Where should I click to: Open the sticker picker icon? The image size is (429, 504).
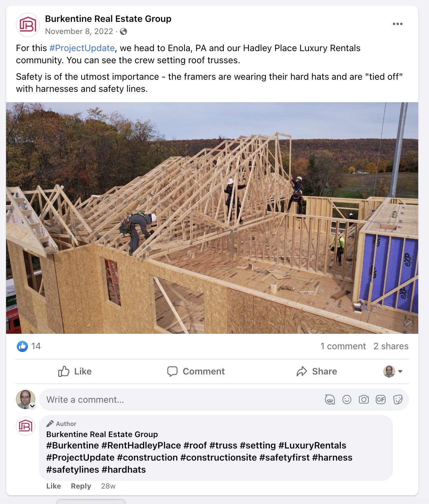pos(398,399)
